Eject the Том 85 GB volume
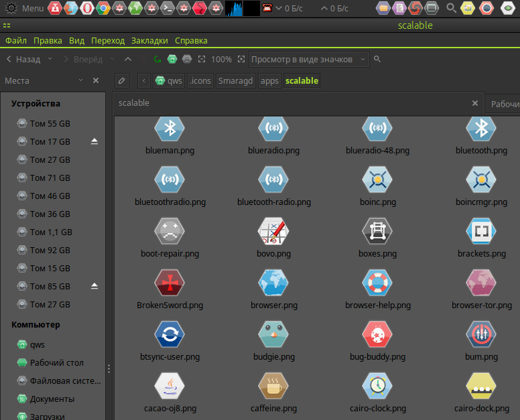Screen dimensions: 520x420 [x=94, y=286]
